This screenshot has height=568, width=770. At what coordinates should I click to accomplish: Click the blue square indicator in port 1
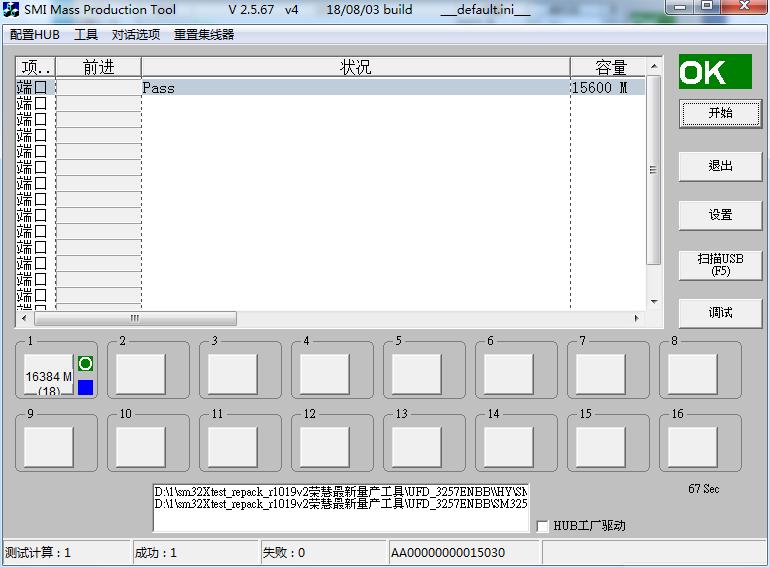85,387
